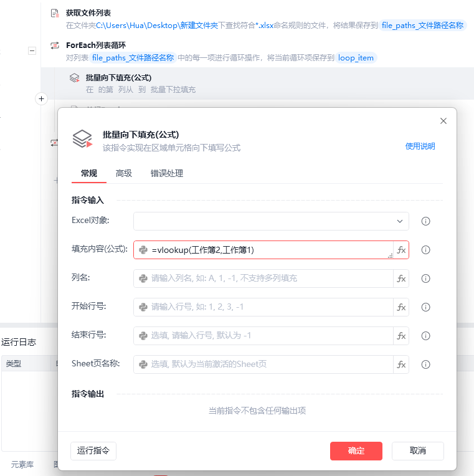Open fx expression editor for 结束行号
The height and width of the screenshot is (476, 474).
(x=401, y=336)
